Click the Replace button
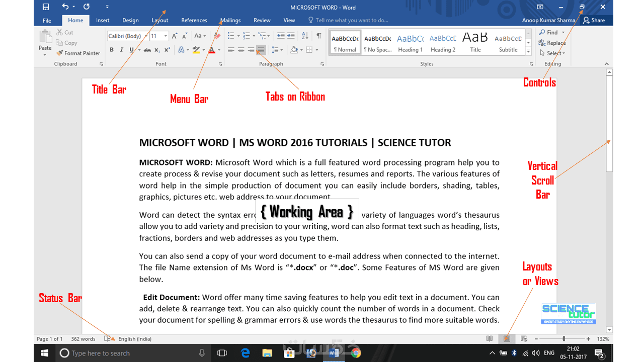 click(x=552, y=43)
